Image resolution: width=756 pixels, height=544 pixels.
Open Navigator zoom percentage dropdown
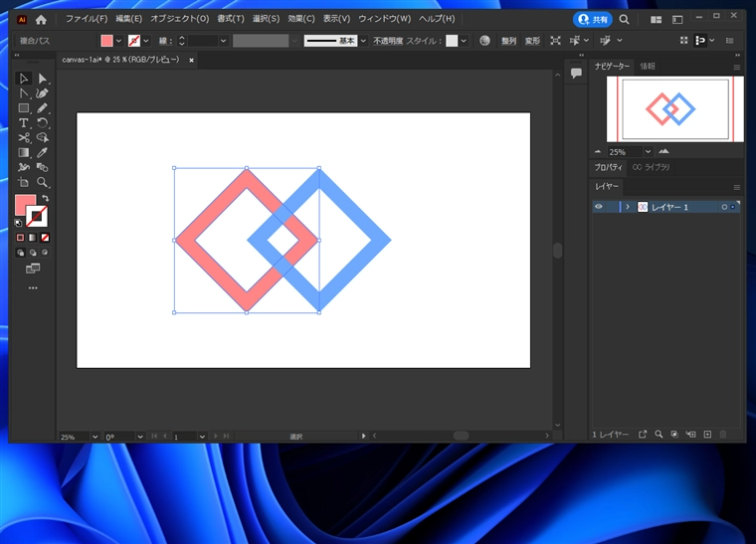pos(648,152)
